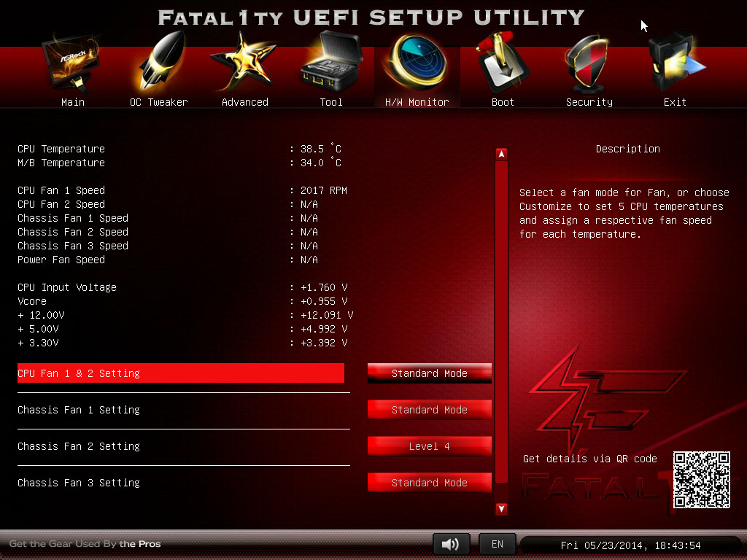Viewport: 747px width, 560px height.
Task: Click the +4.992 V value
Action: (324, 329)
